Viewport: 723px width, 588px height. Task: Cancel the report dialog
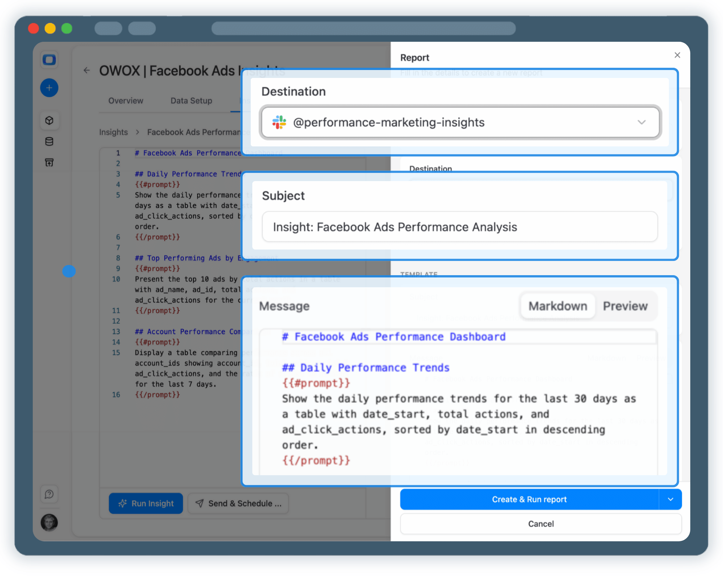pos(541,524)
